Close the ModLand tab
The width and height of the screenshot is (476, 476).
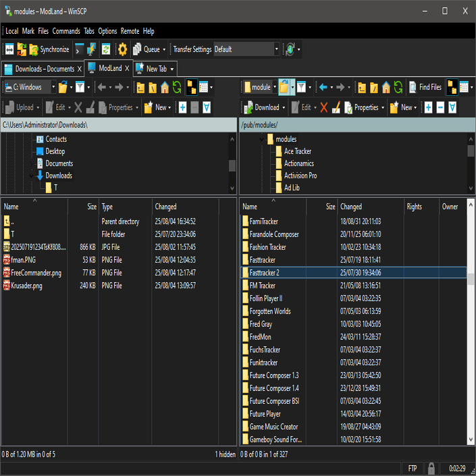tap(127, 68)
